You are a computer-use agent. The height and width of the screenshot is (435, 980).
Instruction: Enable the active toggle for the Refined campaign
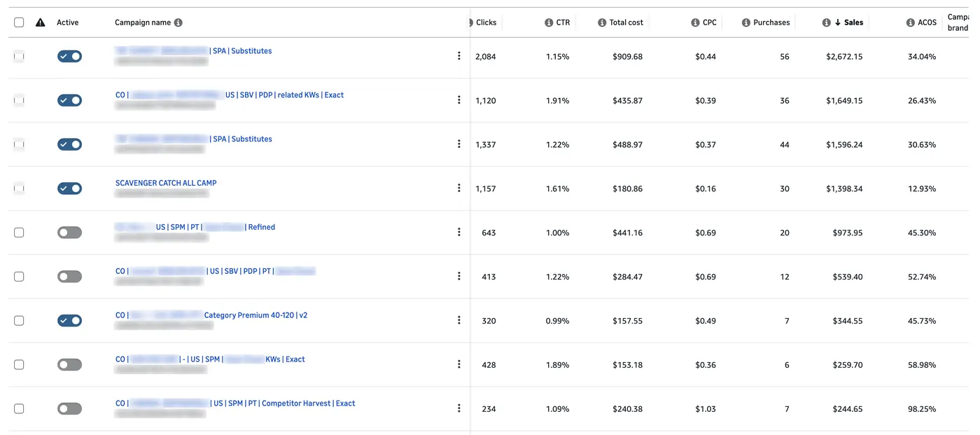[x=69, y=233]
